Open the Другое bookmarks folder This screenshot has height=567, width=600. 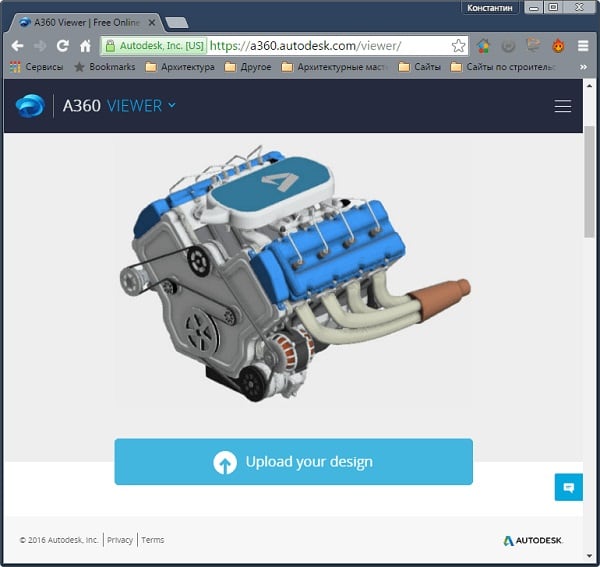[248, 67]
